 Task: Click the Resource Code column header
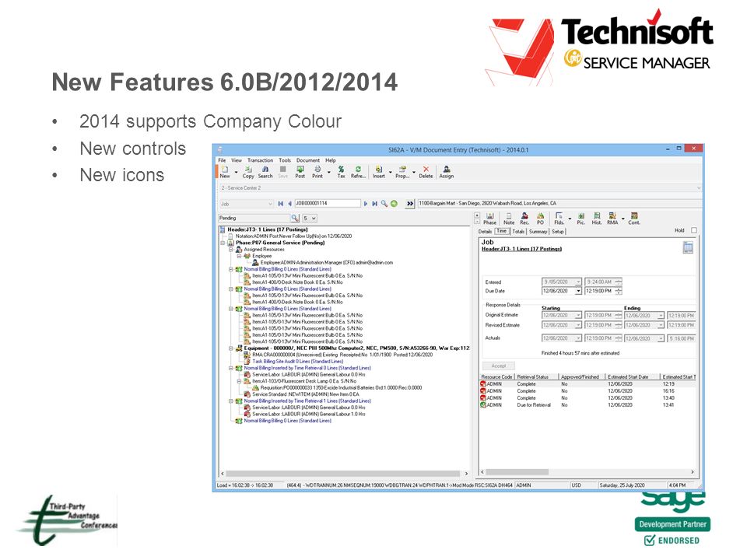(x=497, y=377)
